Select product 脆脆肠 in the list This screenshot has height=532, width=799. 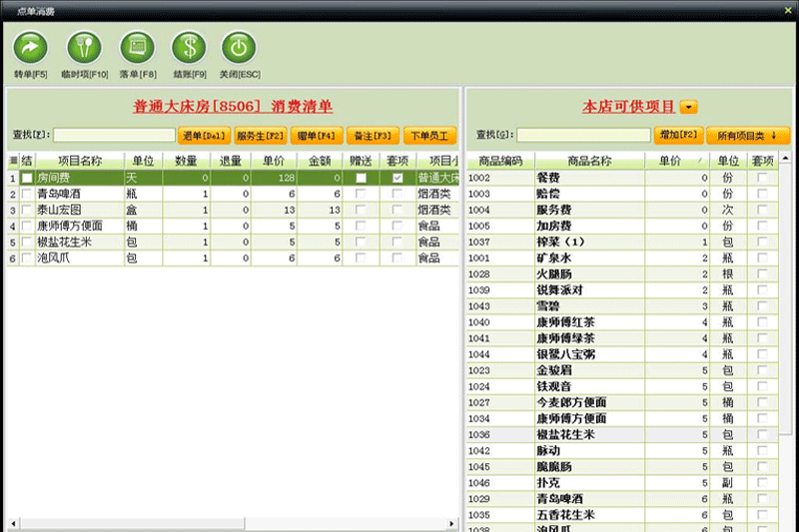622,467
